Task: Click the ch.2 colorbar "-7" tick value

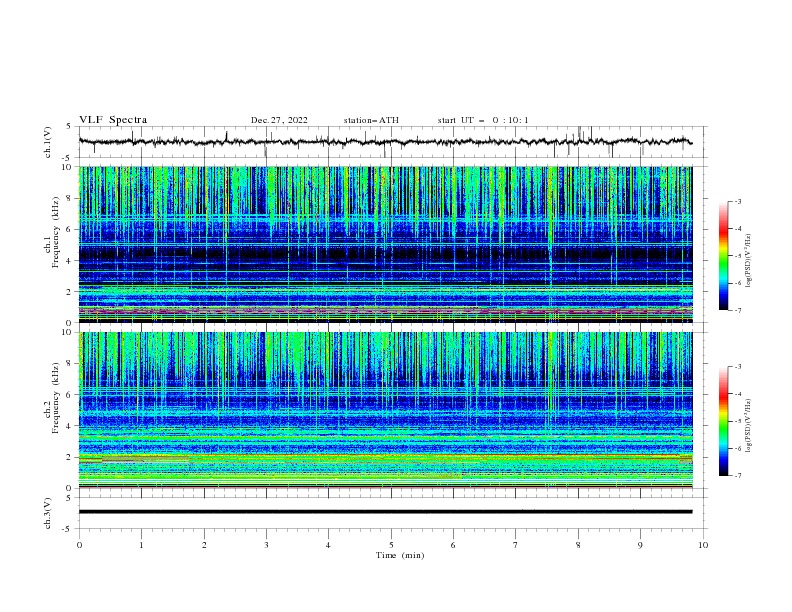Action: (737, 475)
